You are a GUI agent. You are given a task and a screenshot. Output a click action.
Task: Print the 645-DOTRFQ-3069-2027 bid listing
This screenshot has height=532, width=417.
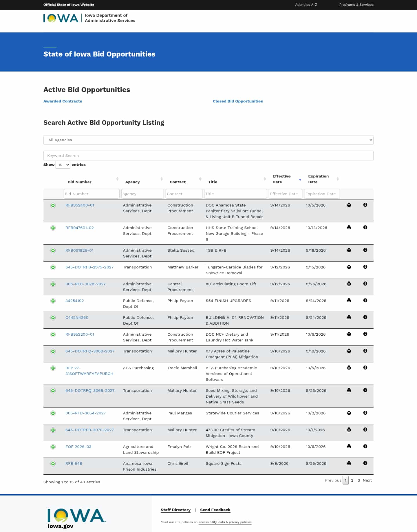point(349,351)
